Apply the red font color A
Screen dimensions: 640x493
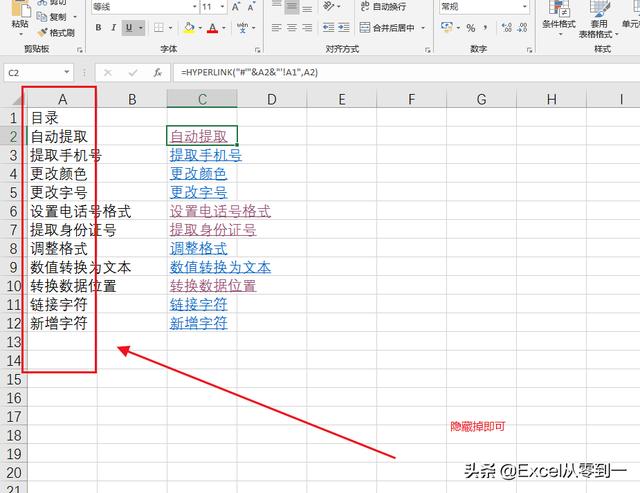tap(212, 28)
